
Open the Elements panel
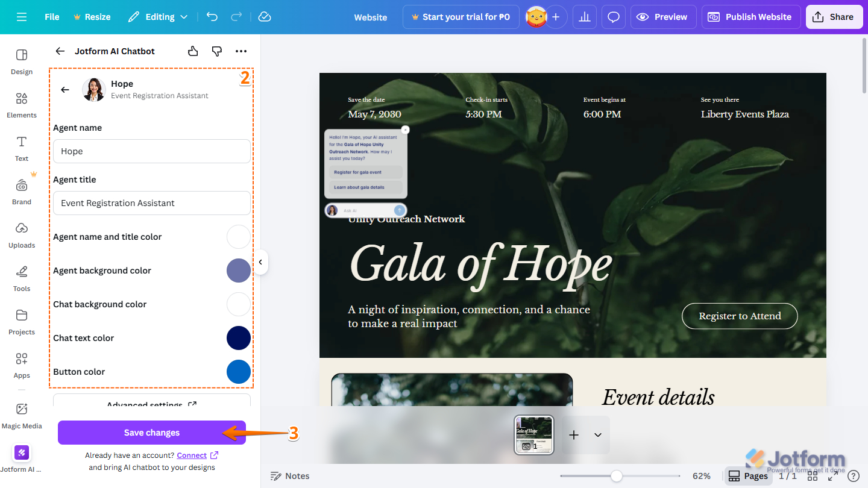pyautogui.click(x=21, y=105)
